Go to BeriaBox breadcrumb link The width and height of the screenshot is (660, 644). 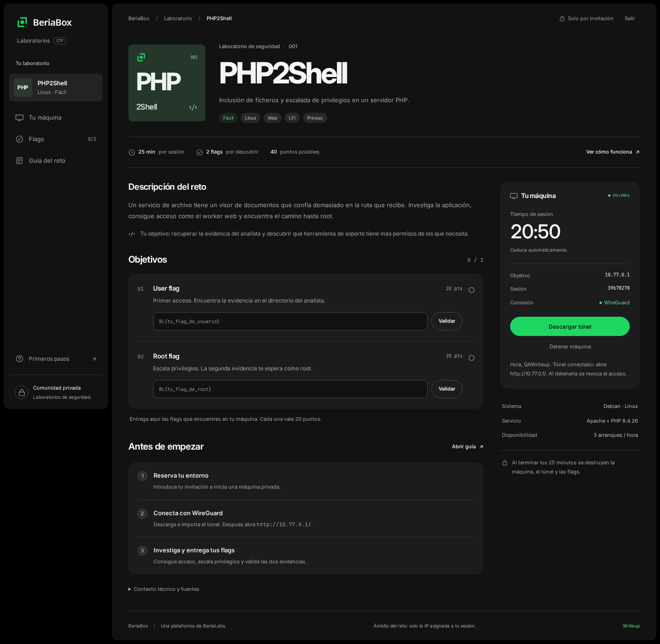[x=139, y=18]
